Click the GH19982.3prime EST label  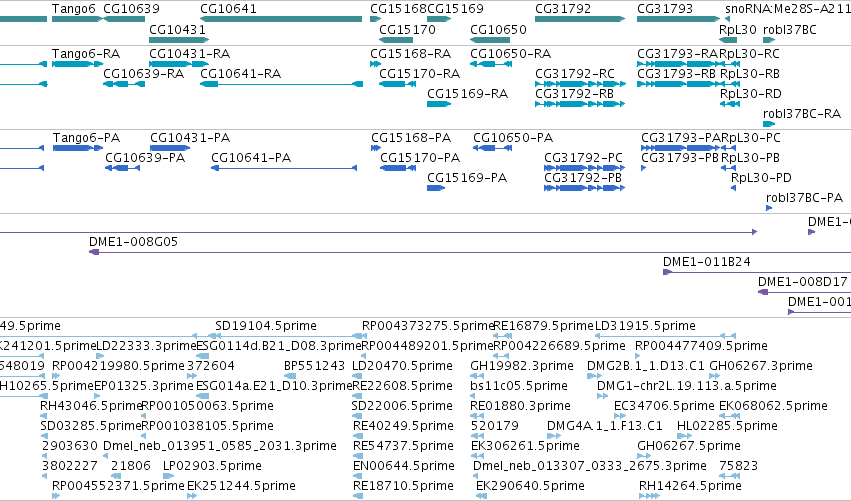tap(522, 366)
